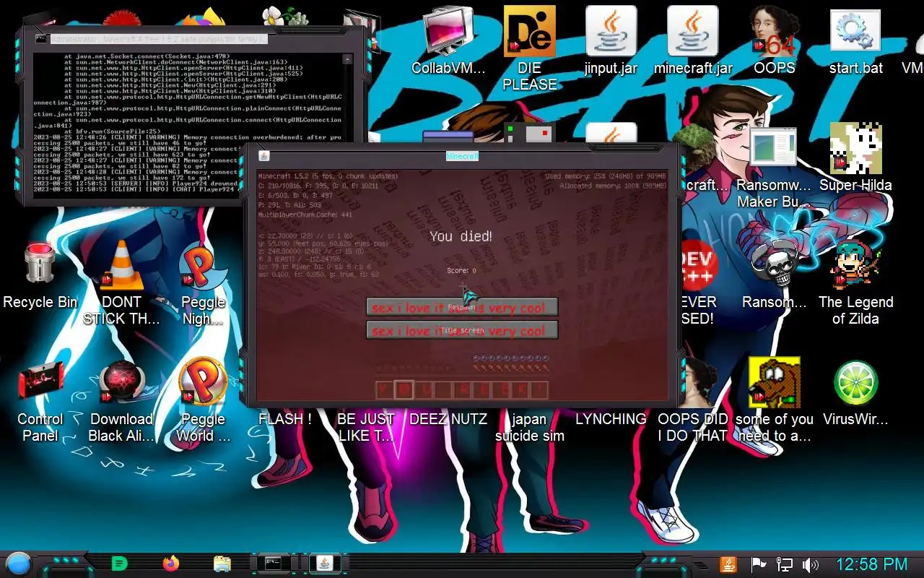This screenshot has width=924, height=578.
Task: Select the first hotbar slot with Y
Action: pos(385,390)
